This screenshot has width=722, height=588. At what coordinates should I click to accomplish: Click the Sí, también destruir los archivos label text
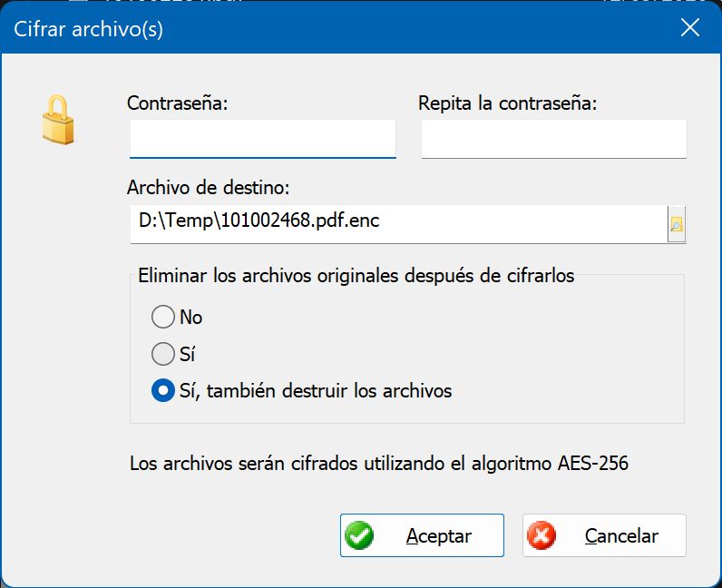(316, 391)
